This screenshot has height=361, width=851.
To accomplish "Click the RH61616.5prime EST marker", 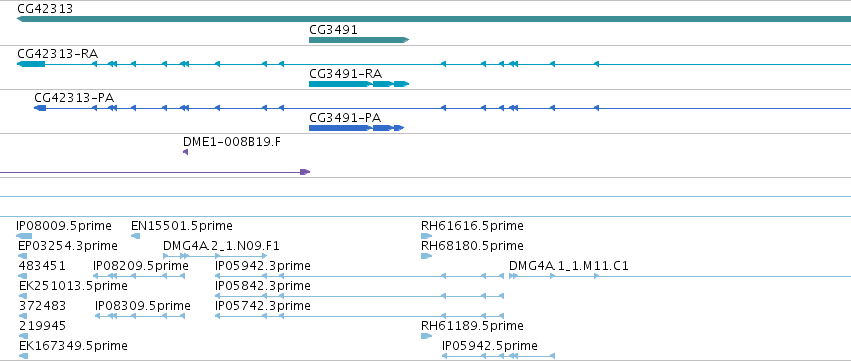I will [x=427, y=236].
